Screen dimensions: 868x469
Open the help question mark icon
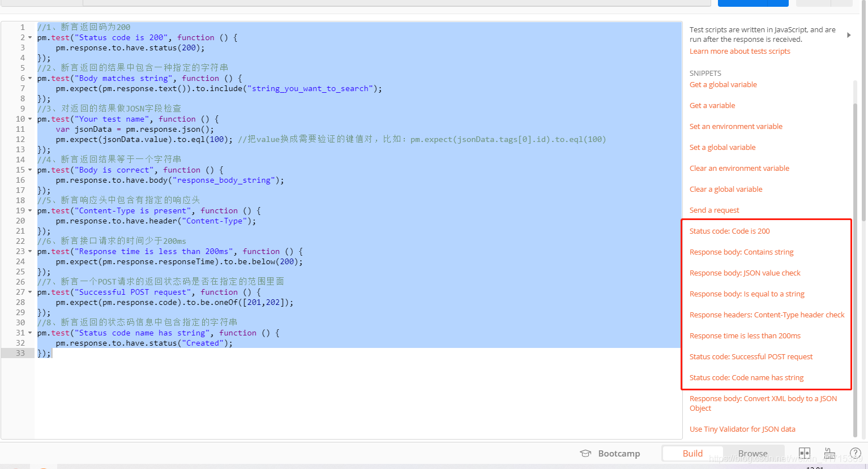click(856, 453)
